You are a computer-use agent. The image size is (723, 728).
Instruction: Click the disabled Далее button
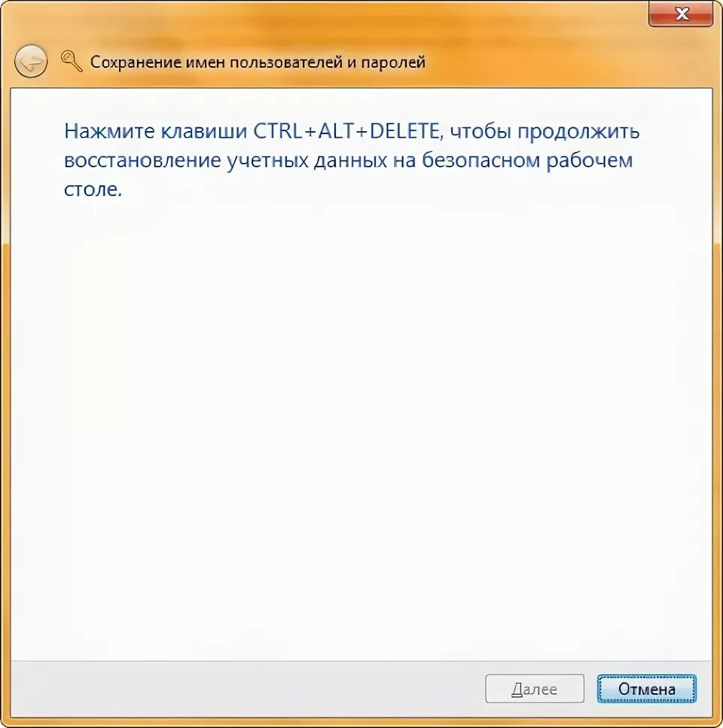pyautogui.click(x=535, y=689)
